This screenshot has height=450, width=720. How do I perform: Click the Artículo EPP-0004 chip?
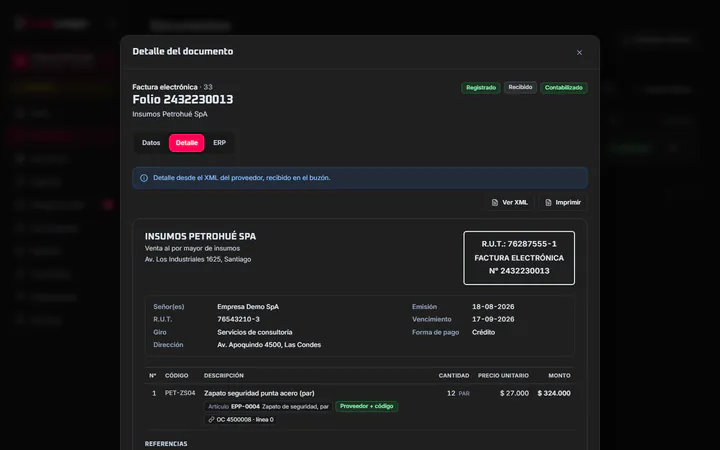268,406
